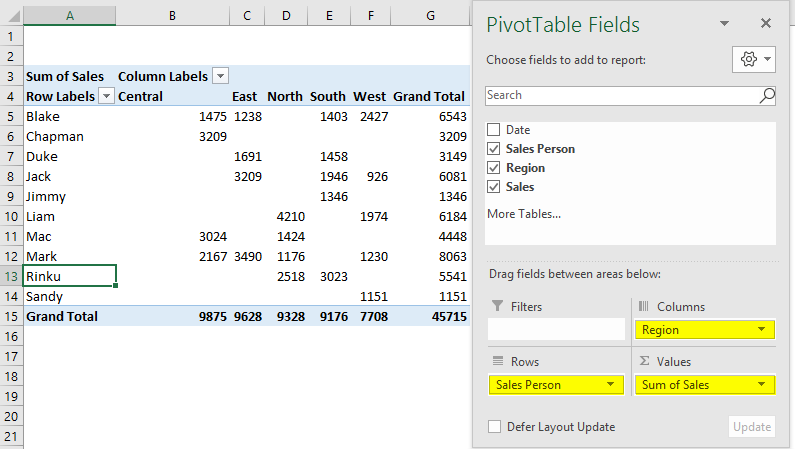Select West grand total 7708

370,316
